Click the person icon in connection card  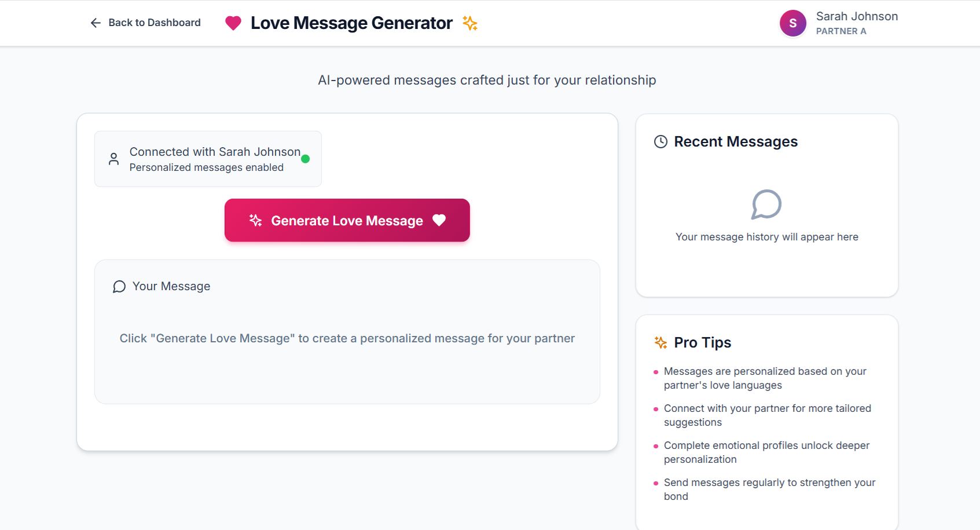click(x=114, y=159)
